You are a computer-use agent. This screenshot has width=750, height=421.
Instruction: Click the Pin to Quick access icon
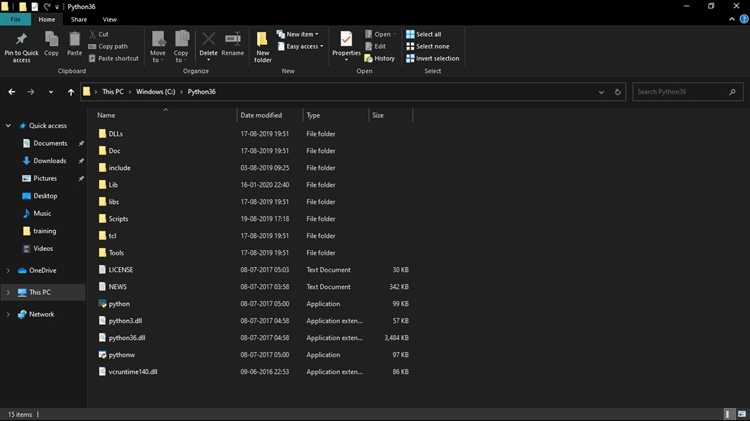click(21, 39)
